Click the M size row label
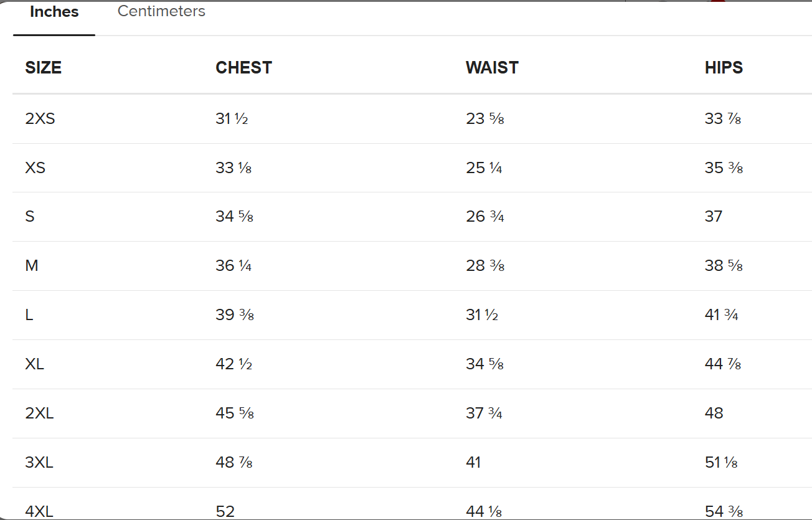Image resolution: width=812 pixels, height=520 pixels. click(x=32, y=266)
